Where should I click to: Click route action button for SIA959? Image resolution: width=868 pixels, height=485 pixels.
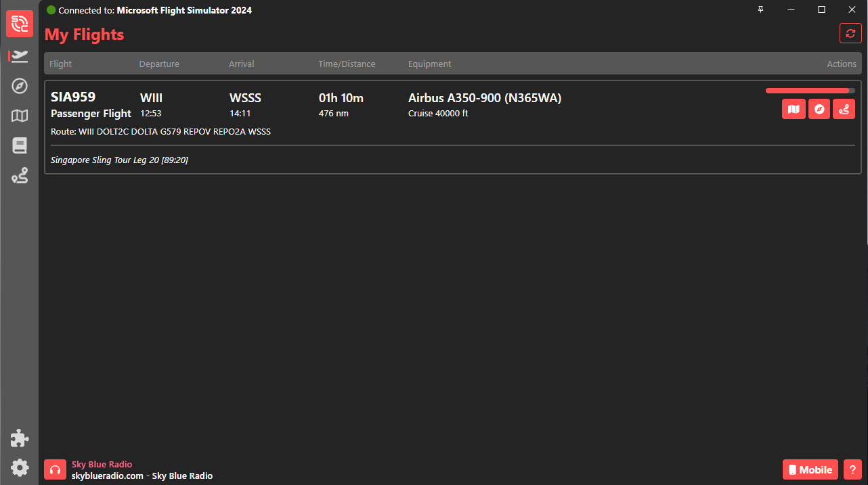coord(844,109)
